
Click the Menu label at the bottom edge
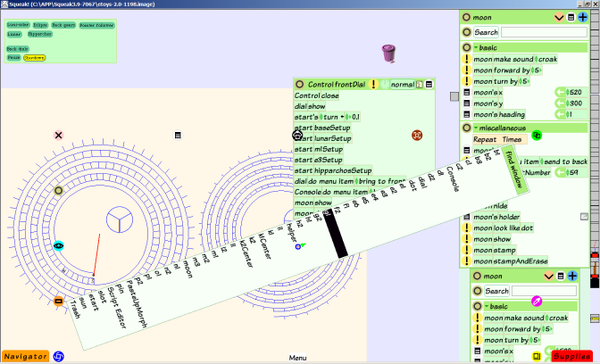coord(297,358)
